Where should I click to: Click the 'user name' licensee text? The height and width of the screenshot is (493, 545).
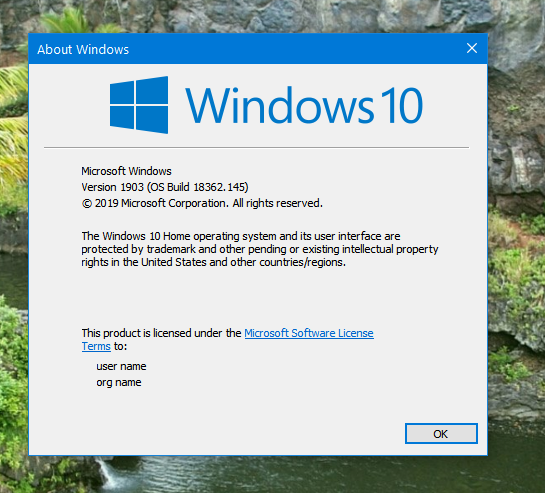coord(121,366)
